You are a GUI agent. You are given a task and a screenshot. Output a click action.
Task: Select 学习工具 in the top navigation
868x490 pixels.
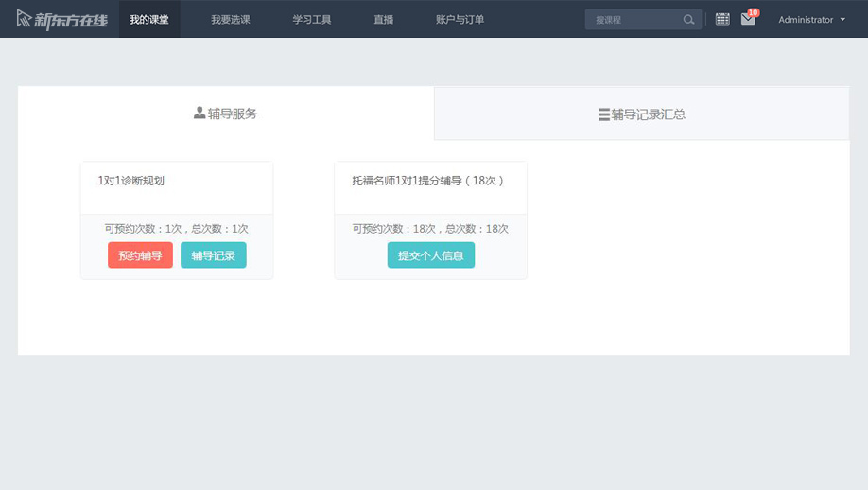312,19
